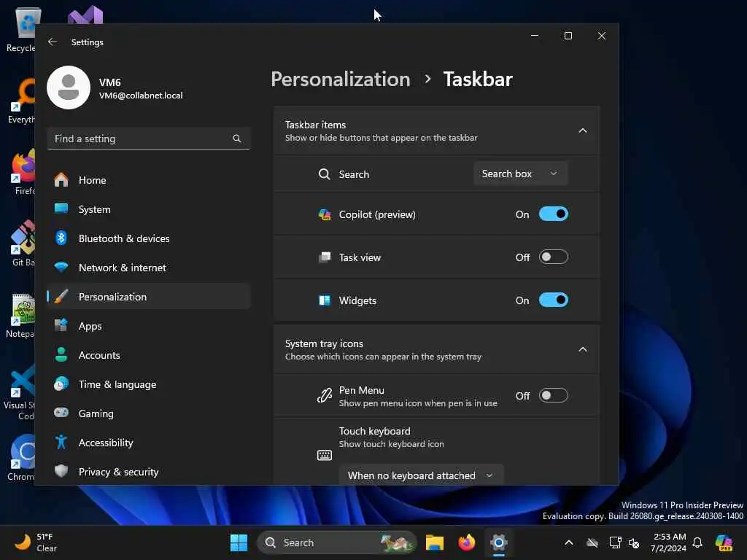Click the Home house icon in sidebar
Image resolution: width=747 pixels, height=560 pixels.
click(x=61, y=180)
